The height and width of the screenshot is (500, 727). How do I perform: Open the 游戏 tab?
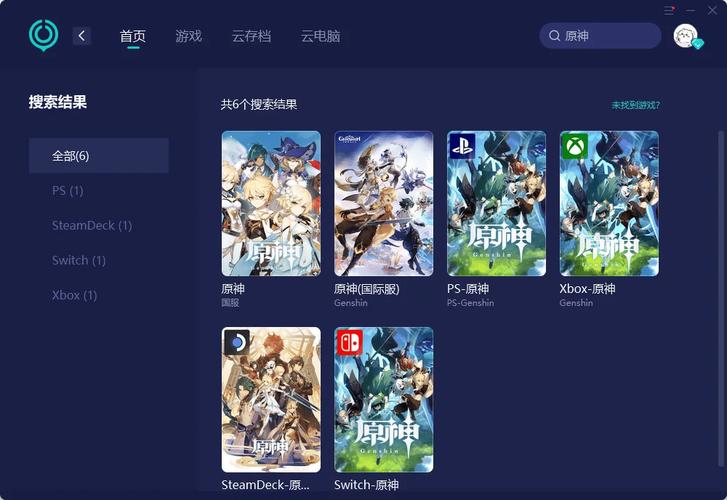(188, 36)
